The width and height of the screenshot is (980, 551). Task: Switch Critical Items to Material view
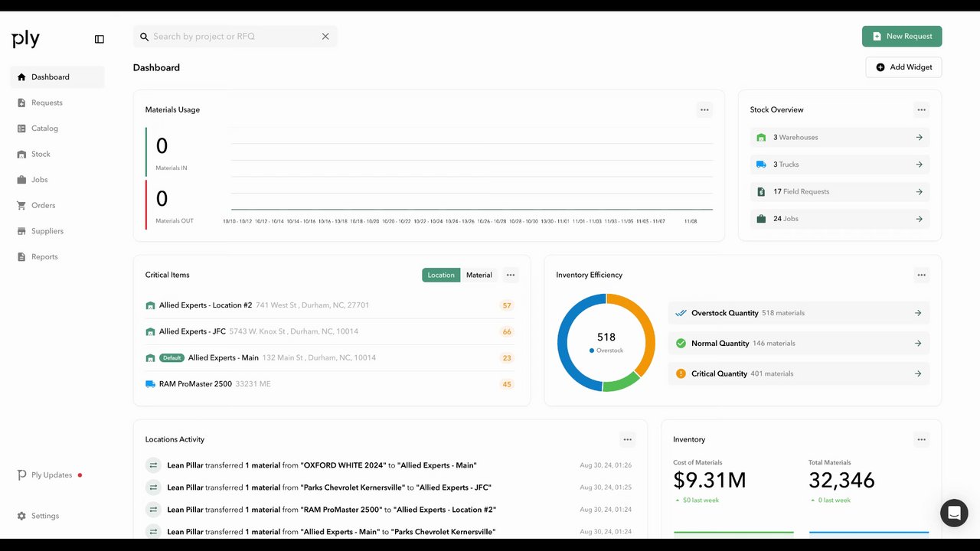coord(479,275)
